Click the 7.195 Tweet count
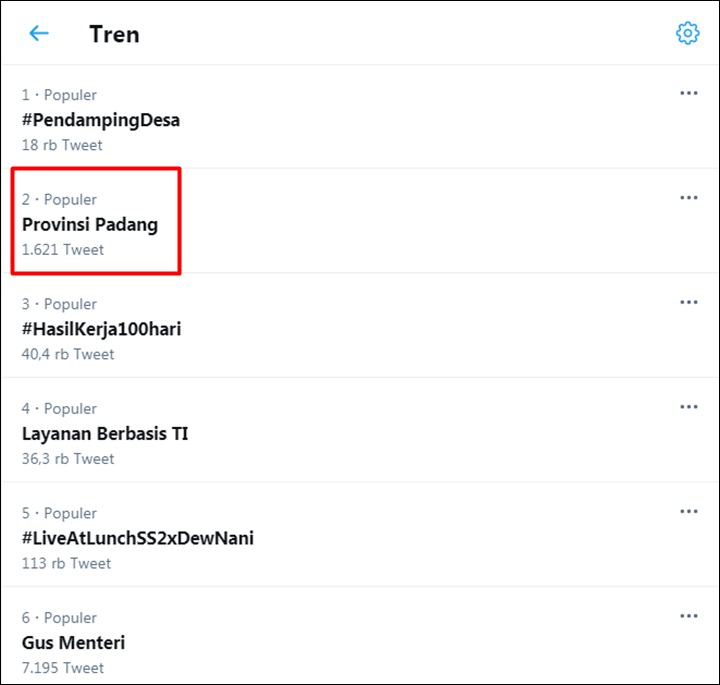This screenshot has width=720, height=685. pos(63,668)
